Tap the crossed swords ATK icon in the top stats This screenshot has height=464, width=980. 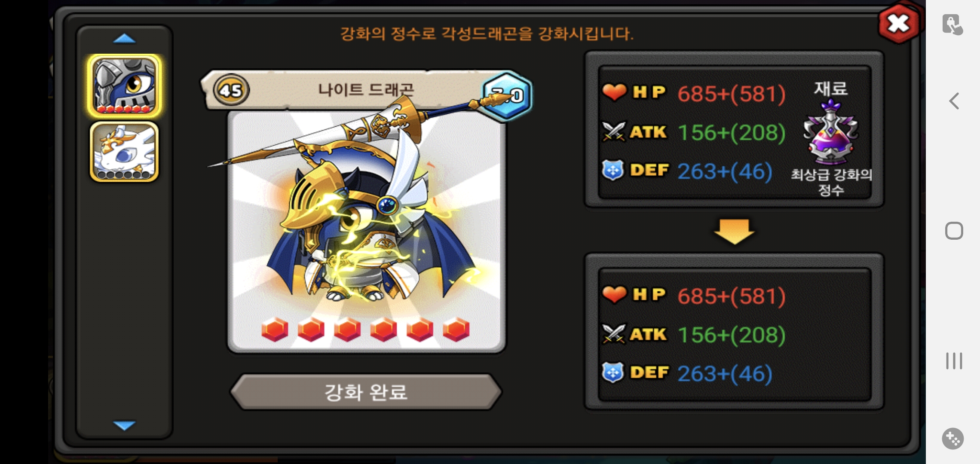(x=613, y=131)
